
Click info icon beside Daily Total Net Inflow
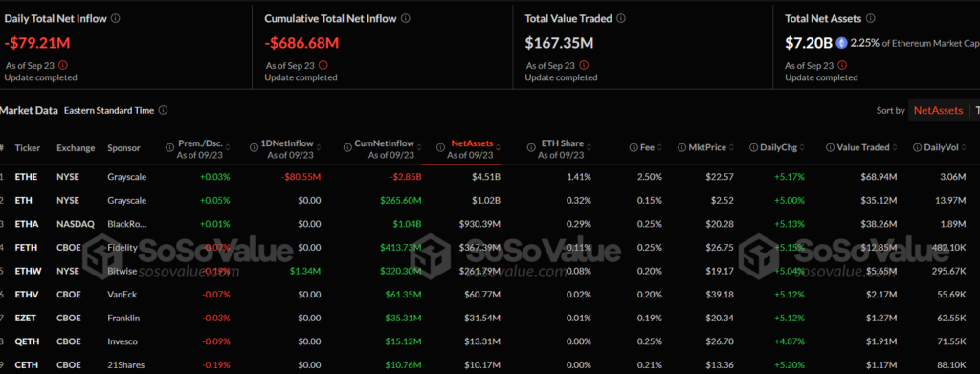(x=115, y=19)
